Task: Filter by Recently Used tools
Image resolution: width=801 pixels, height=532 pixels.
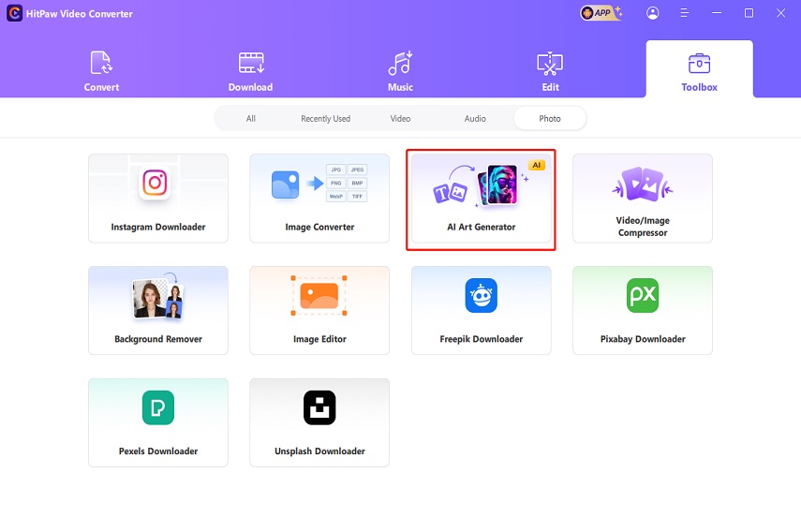Action: [325, 118]
